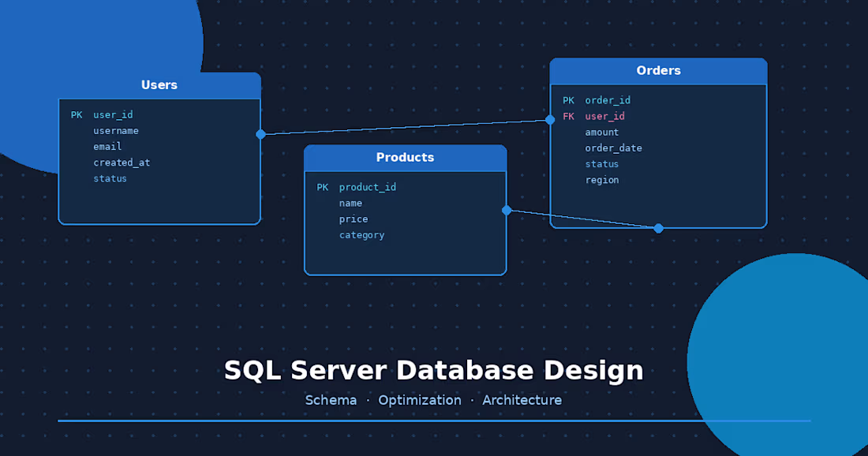The width and height of the screenshot is (868, 456).
Task: Click the connector dot on Products right edge
Action: (506, 211)
